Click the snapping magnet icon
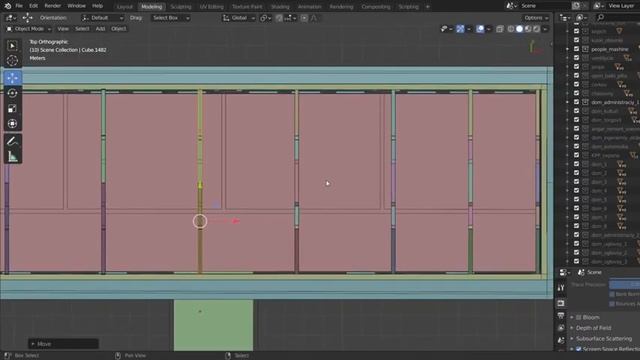 coord(279,18)
